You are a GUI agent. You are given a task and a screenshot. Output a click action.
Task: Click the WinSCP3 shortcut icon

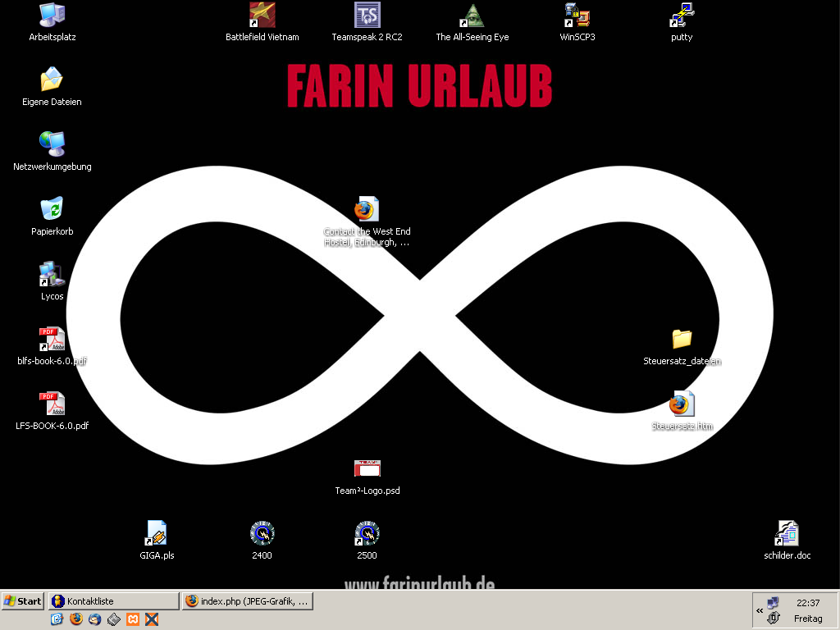577,16
